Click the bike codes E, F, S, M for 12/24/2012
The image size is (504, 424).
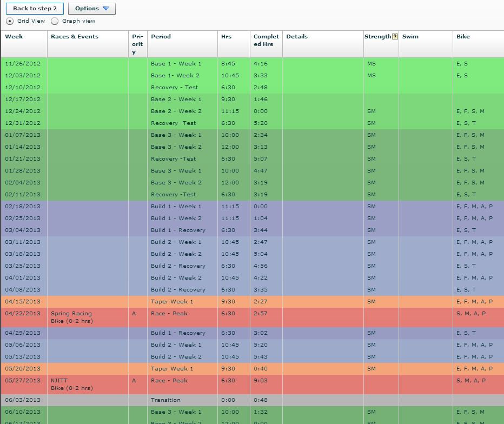pyautogui.click(x=470, y=111)
